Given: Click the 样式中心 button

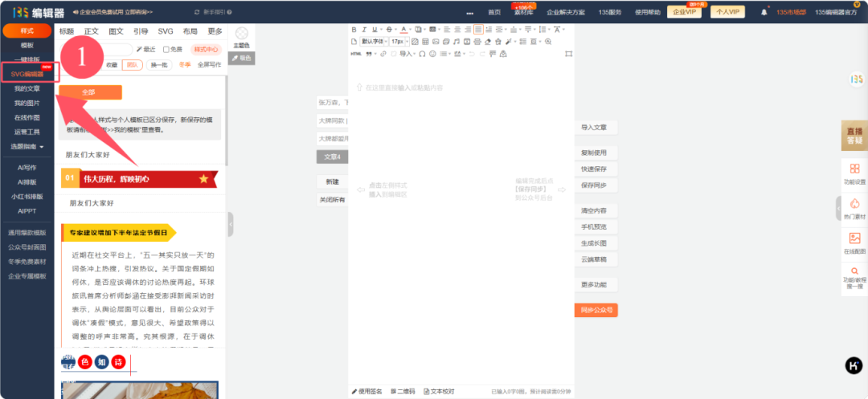Looking at the screenshot, I should point(207,49).
